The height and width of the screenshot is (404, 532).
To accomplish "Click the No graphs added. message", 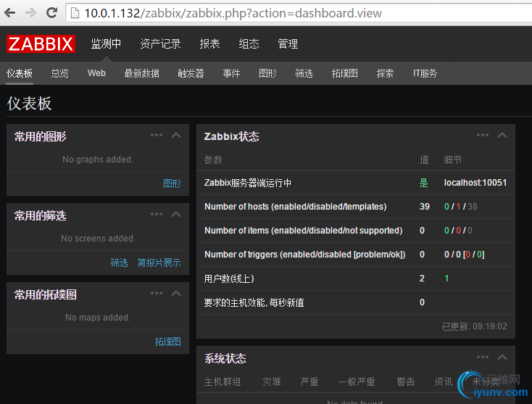I will (x=98, y=160).
